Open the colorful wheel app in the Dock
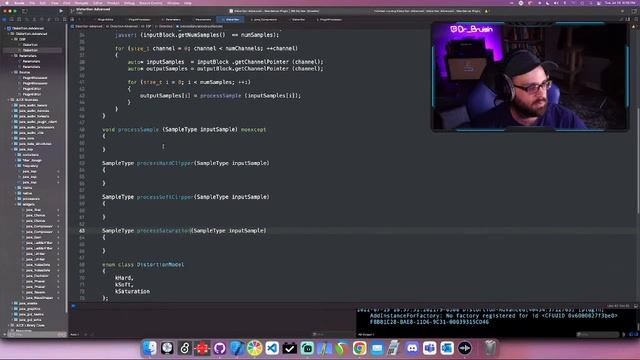 point(255,348)
